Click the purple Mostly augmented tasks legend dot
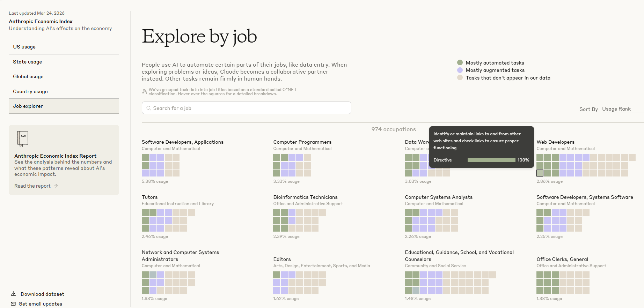Viewport: 644px width, 308px height. pos(460,70)
